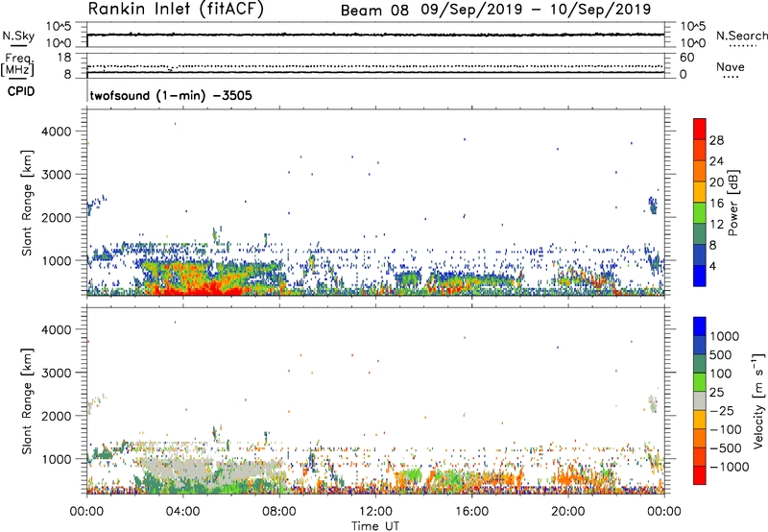Click the 'Beam 08' label
The width and height of the screenshot is (768, 532).
click(374, 11)
